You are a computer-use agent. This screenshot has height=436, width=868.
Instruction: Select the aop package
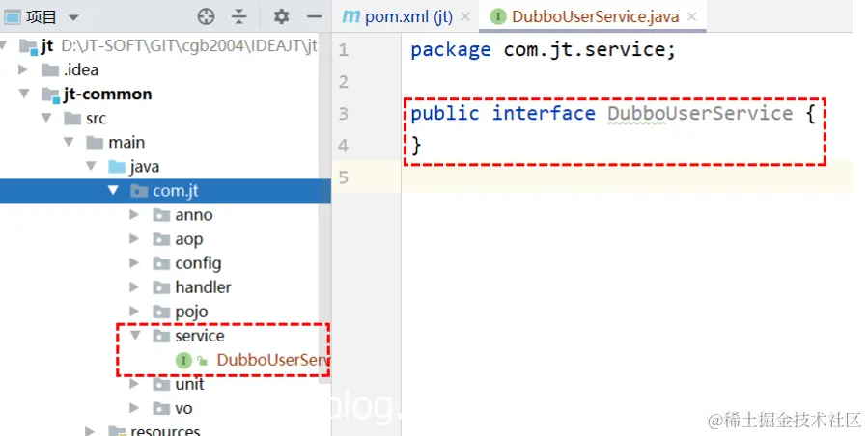[x=189, y=239]
